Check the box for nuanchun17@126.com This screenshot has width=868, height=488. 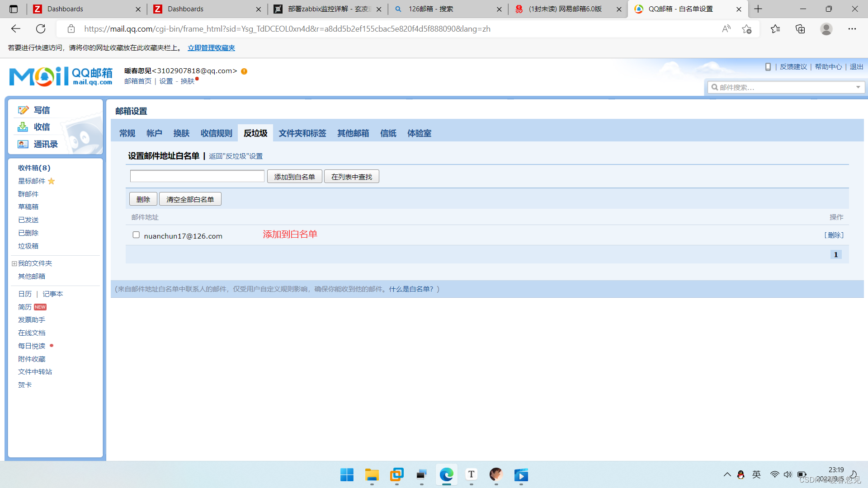[136, 235]
